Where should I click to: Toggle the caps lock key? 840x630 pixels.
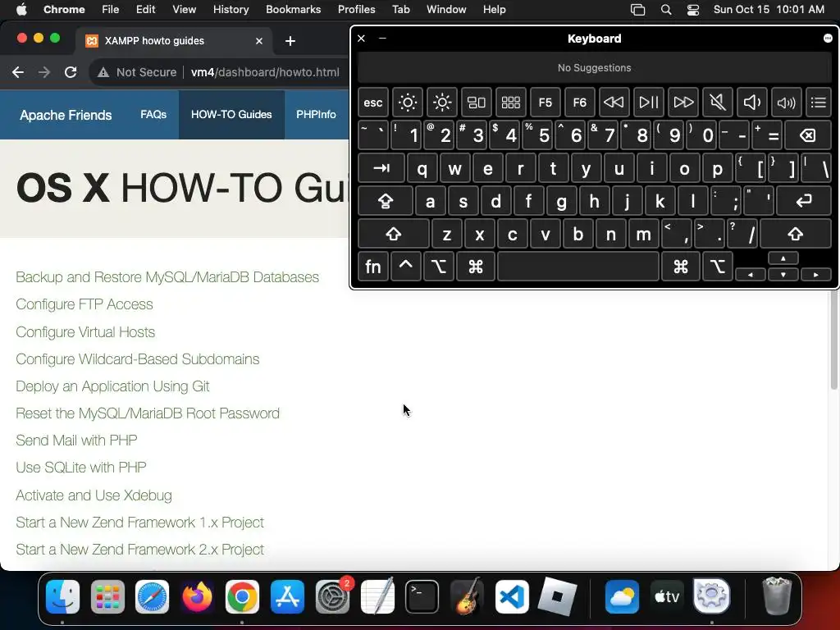pos(386,202)
